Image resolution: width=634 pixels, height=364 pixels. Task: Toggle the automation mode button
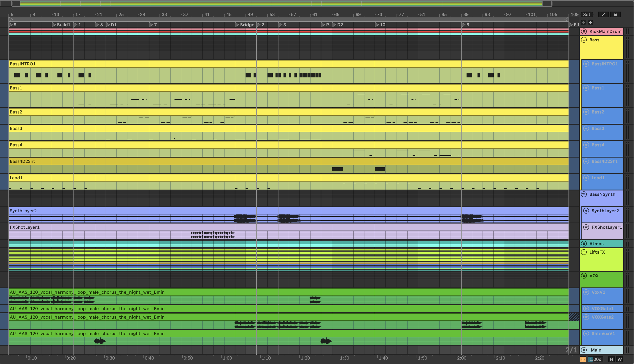pyautogui.click(x=603, y=14)
